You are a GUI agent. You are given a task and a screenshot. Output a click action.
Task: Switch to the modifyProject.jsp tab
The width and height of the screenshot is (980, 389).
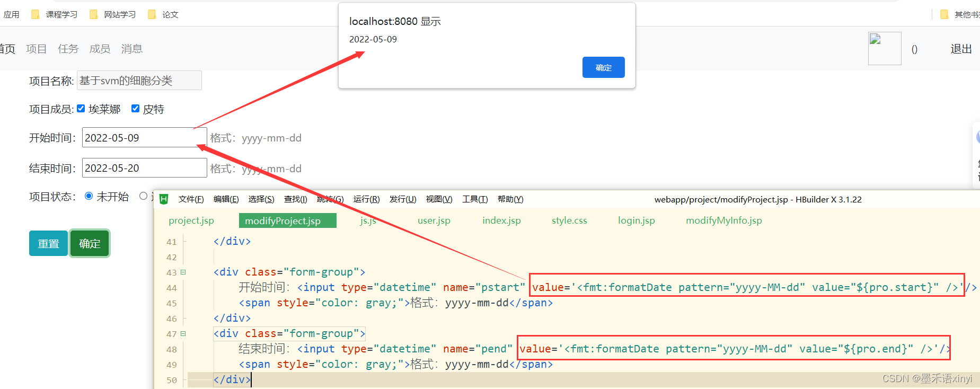[x=288, y=220]
